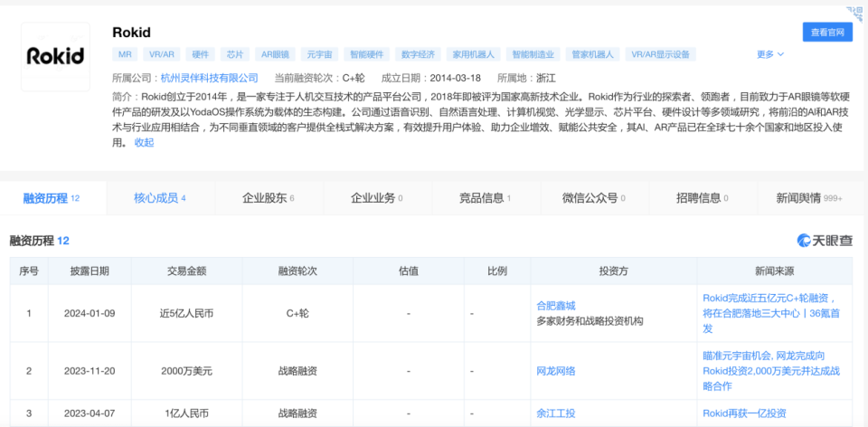Click the 序号 column header
Screen dimensions: 868x427
pos(29,271)
